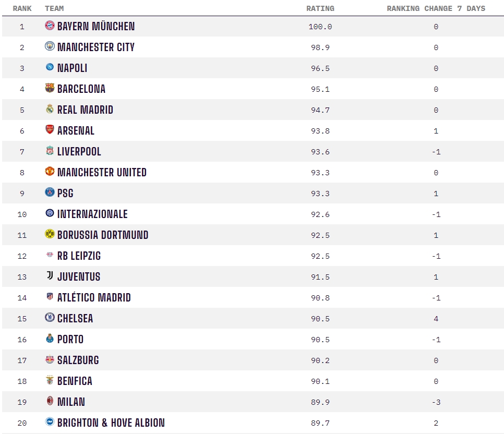Click the Brighton & Hove Albion crest
Screen dimensions: 504x434
click(x=50, y=421)
